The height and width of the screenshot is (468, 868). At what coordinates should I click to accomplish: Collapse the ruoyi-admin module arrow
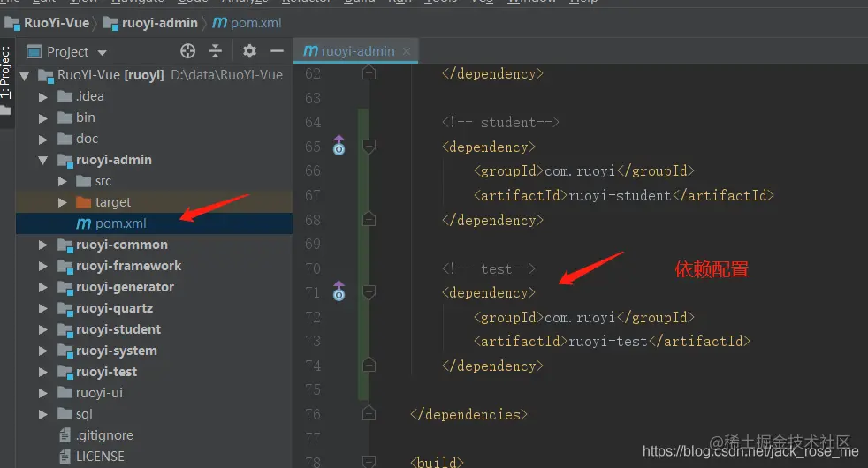(x=43, y=161)
